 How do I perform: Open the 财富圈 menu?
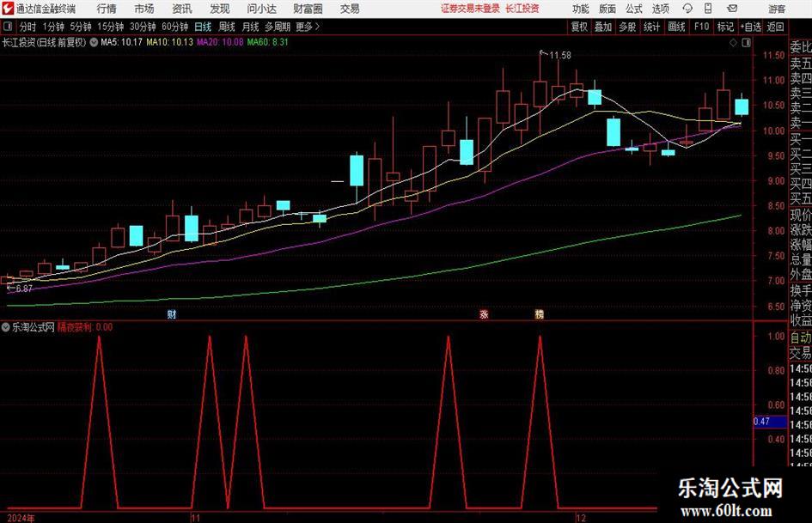tap(308, 9)
